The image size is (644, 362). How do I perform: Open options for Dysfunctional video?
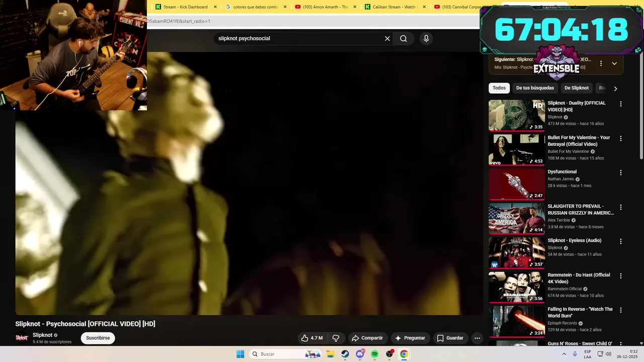tap(620, 172)
